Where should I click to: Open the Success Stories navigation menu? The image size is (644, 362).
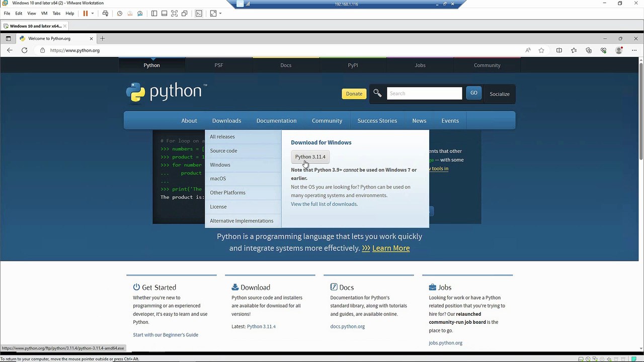(x=377, y=121)
